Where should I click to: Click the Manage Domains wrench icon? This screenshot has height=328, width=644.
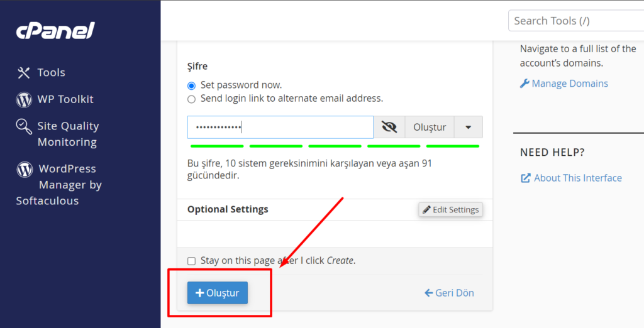coord(525,84)
